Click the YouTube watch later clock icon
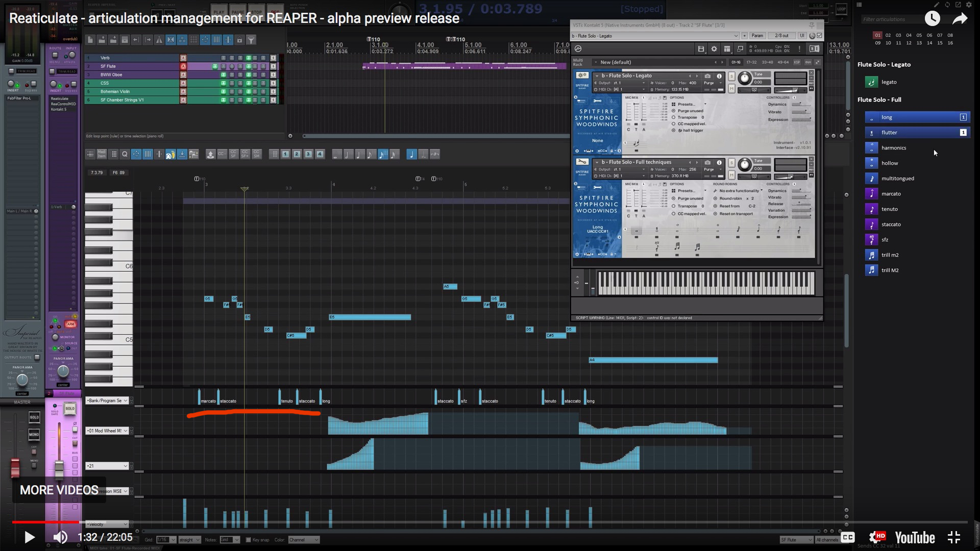The width and height of the screenshot is (980, 551). pyautogui.click(x=932, y=19)
